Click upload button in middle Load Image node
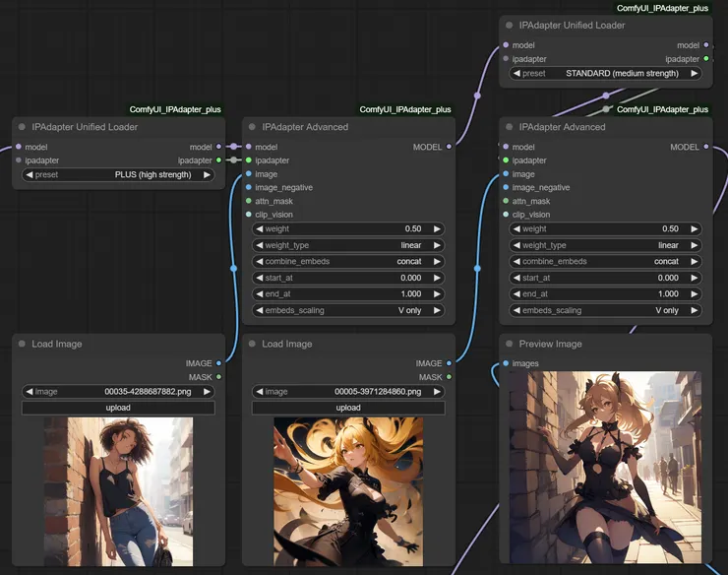 pyautogui.click(x=348, y=408)
